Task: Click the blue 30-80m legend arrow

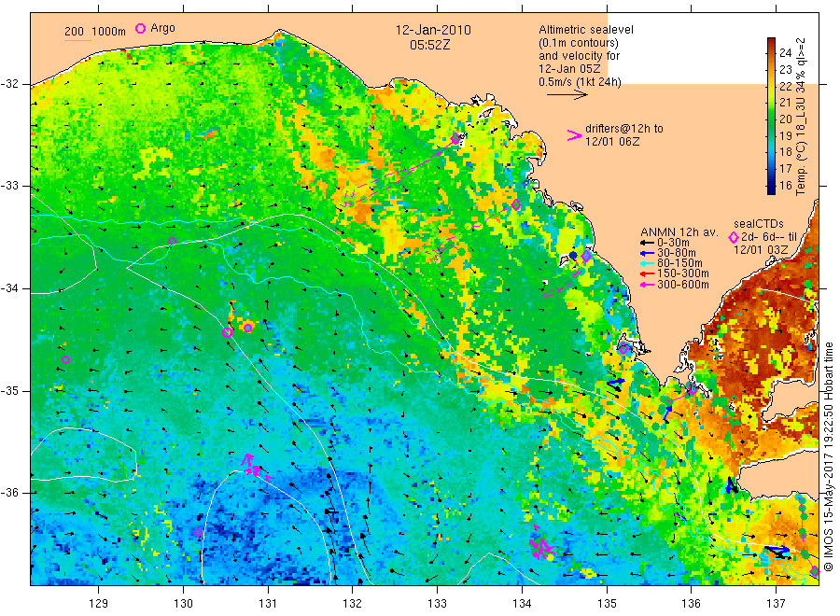Action: pyautogui.click(x=647, y=253)
